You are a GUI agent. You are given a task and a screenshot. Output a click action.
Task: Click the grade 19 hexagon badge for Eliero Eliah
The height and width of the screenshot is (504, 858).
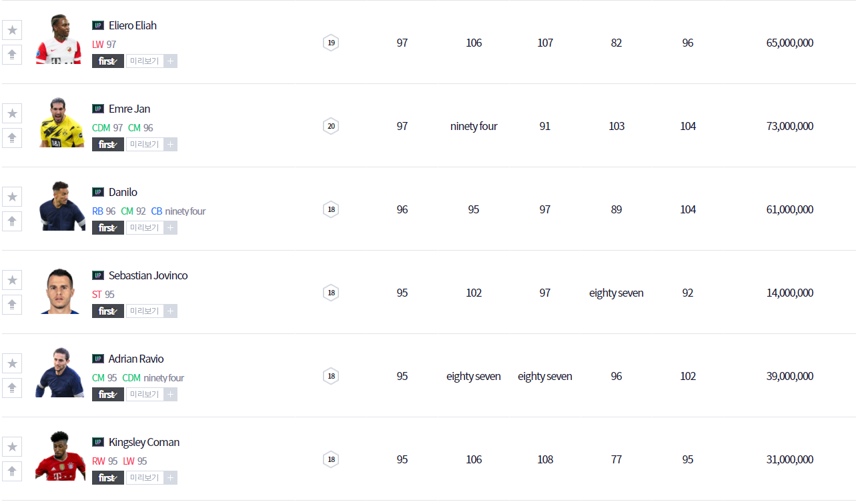click(331, 43)
